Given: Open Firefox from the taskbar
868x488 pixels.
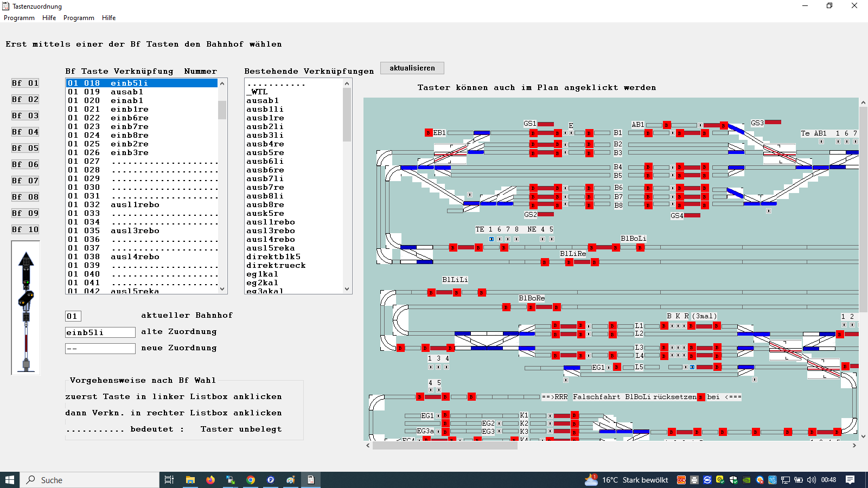Looking at the screenshot, I should tap(210, 480).
